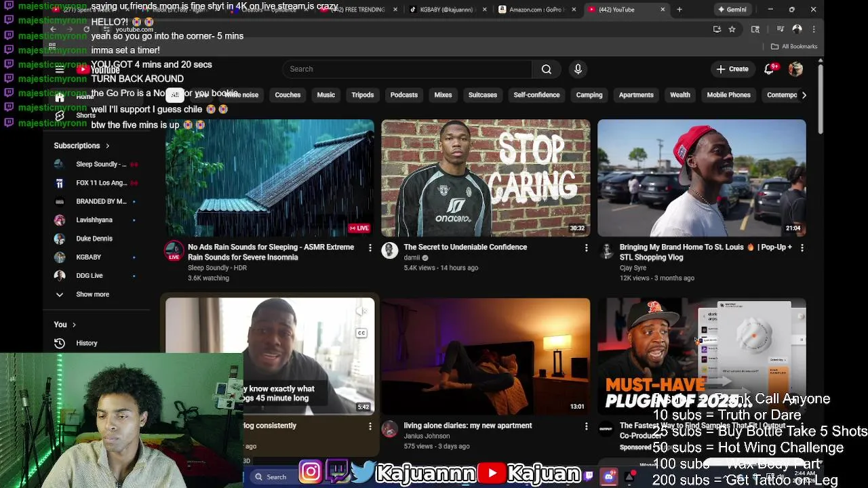Image resolution: width=868 pixels, height=488 pixels.
Task: Play the rain sounds live video thumbnail
Action: coord(270,178)
